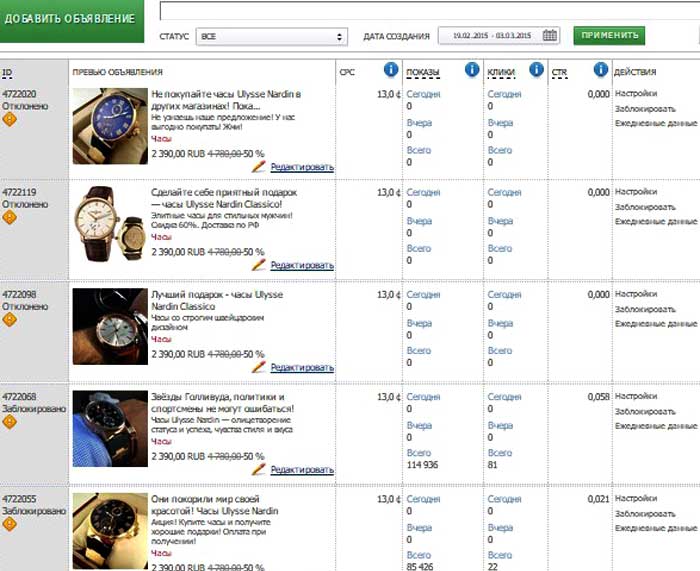
Task: Open the Статус dropdown showing Все
Action: coord(272,37)
